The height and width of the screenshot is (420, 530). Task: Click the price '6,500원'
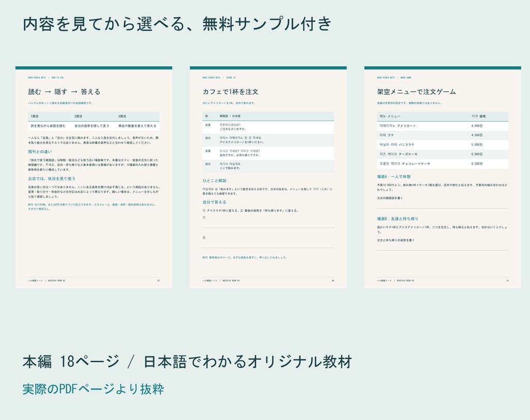(x=477, y=164)
